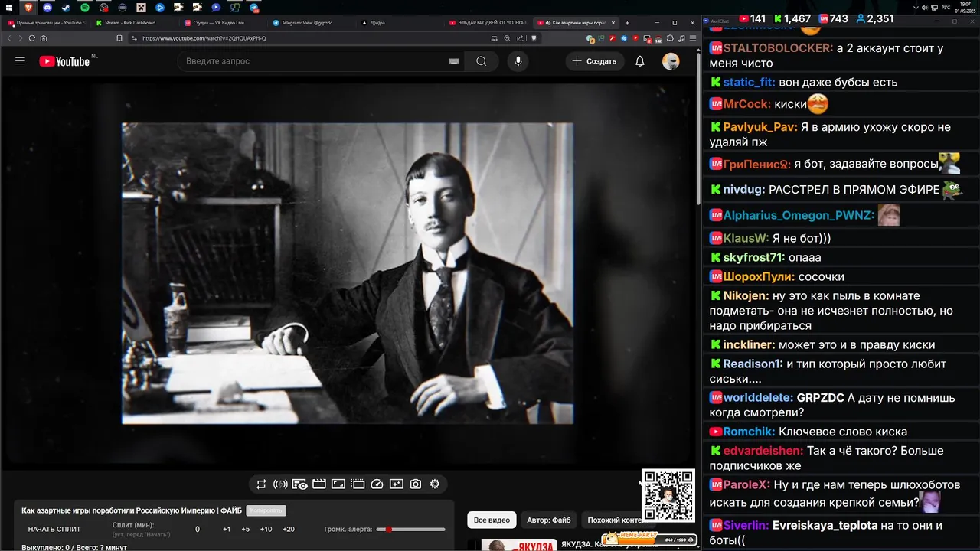The height and width of the screenshot is (551, 980).
Task: Click username 'STALTOBOLOCKER' in chat
Action: coord(778,48)
